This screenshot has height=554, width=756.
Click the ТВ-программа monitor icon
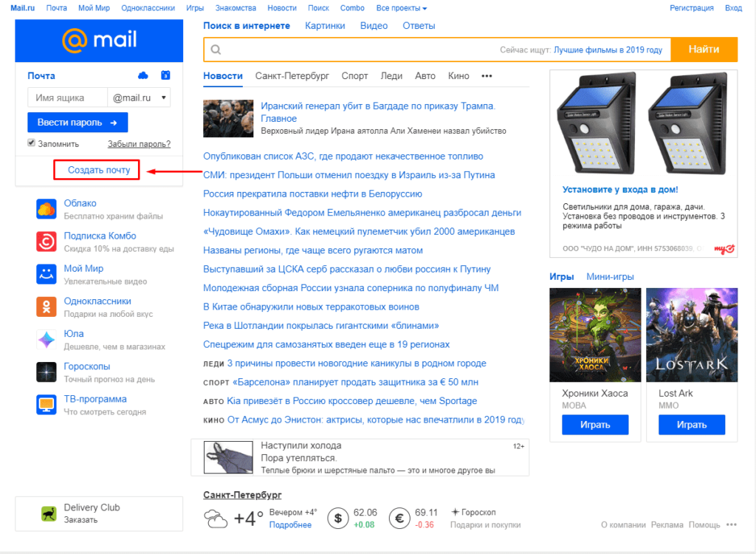point(47,404)
